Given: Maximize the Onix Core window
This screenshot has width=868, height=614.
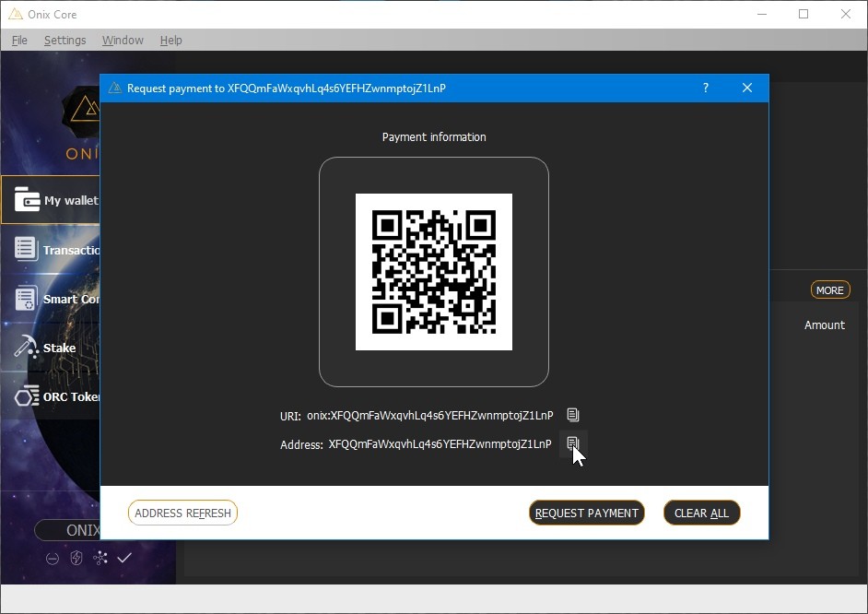Looking at the screenshot, I should pos(803,14).
